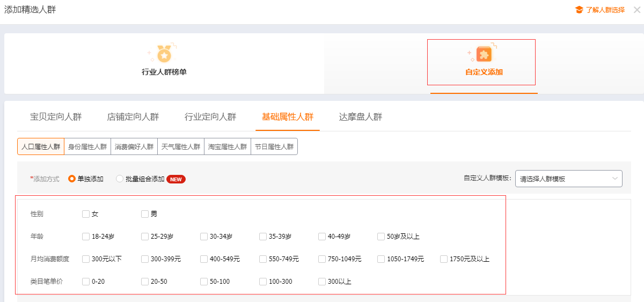Click the medal icon above 行业人群榜单
The height and width of the screenshot is (302, 644).
click(x=164, y=54)
